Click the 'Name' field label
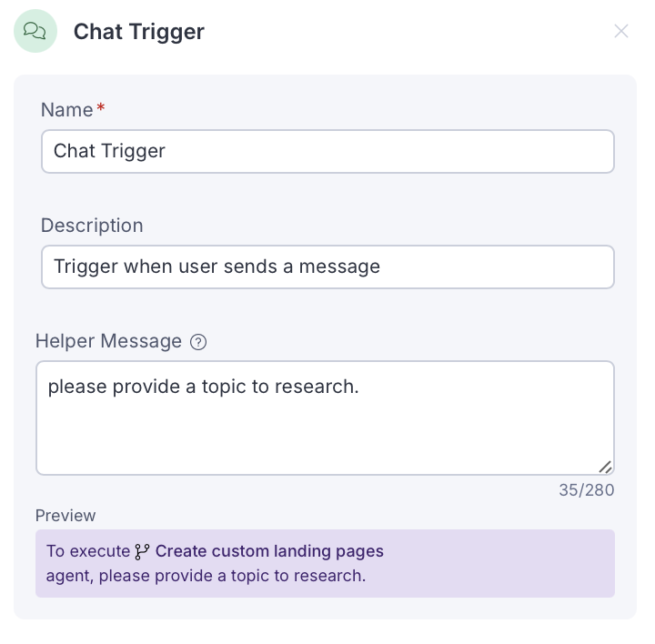The image size is (655, 644). tap(66, 110)
